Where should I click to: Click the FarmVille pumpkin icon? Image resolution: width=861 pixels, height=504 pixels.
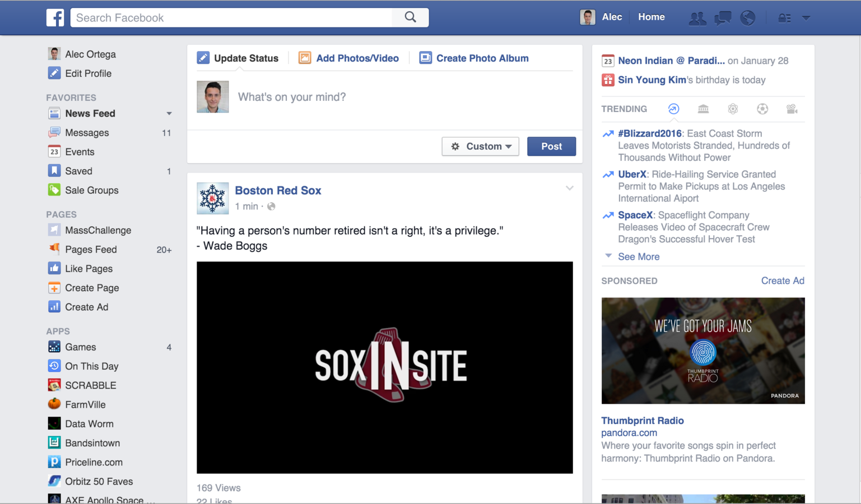point(54,404)
